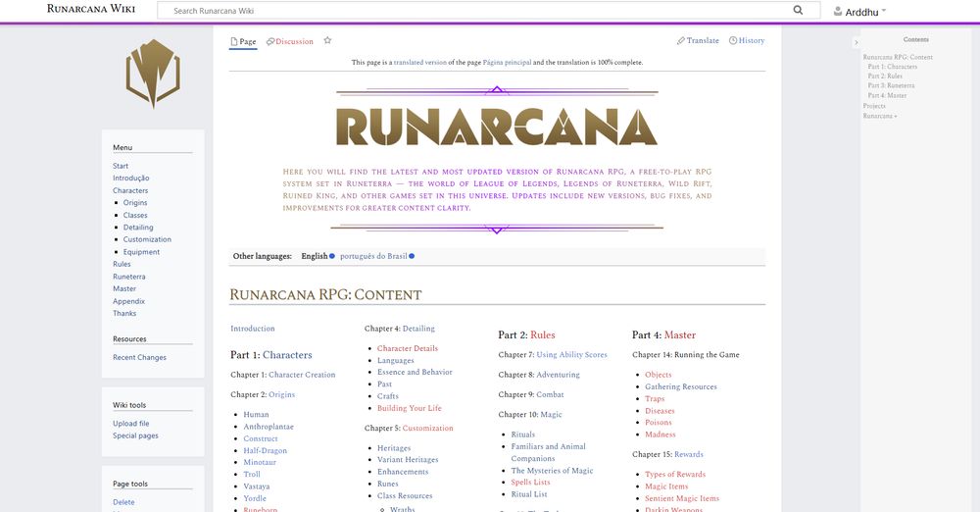Open Introdução in the sidebar menu

tap(131, 178)
